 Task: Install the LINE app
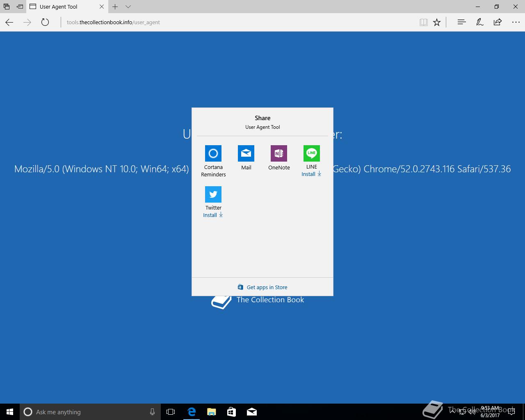click(311, 174)
